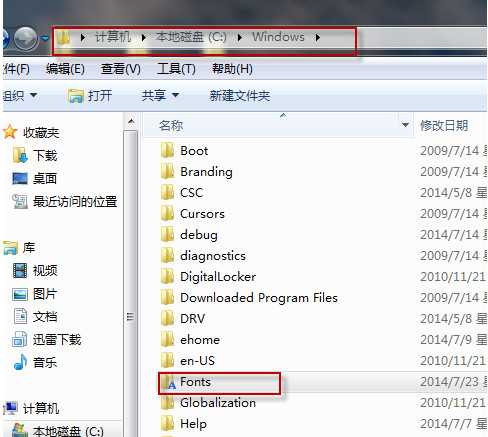Select the CSC folder icon
The width and height of the screenshot is (488, 437).
click(x=167, y=193)
